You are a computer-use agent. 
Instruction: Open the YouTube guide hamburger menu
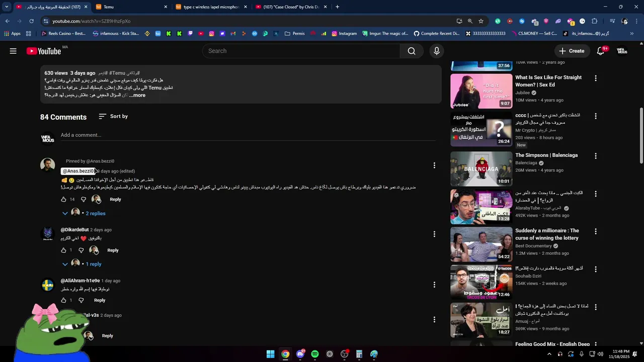coord(13,51)
